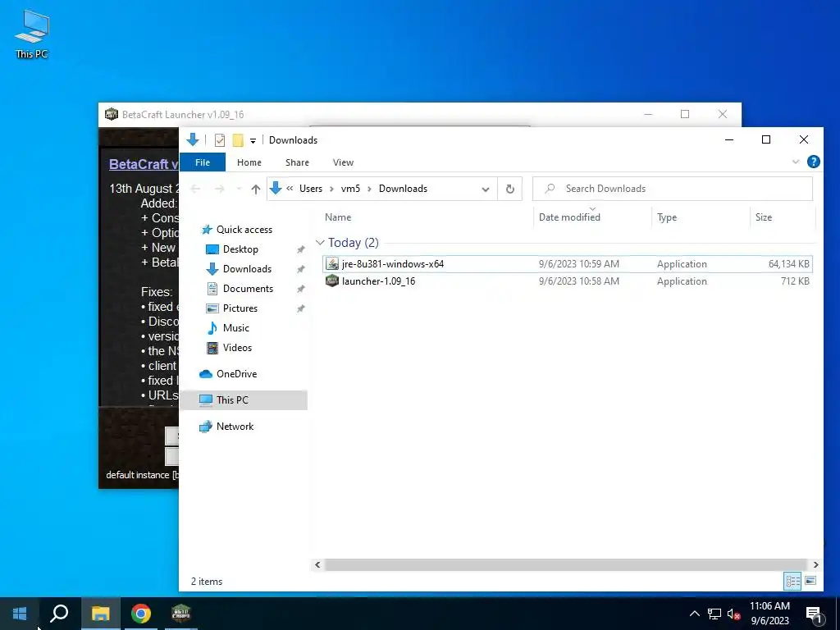Refresh the Downloads folder
This screenshot has height=630, width=840.
[510, 189]
